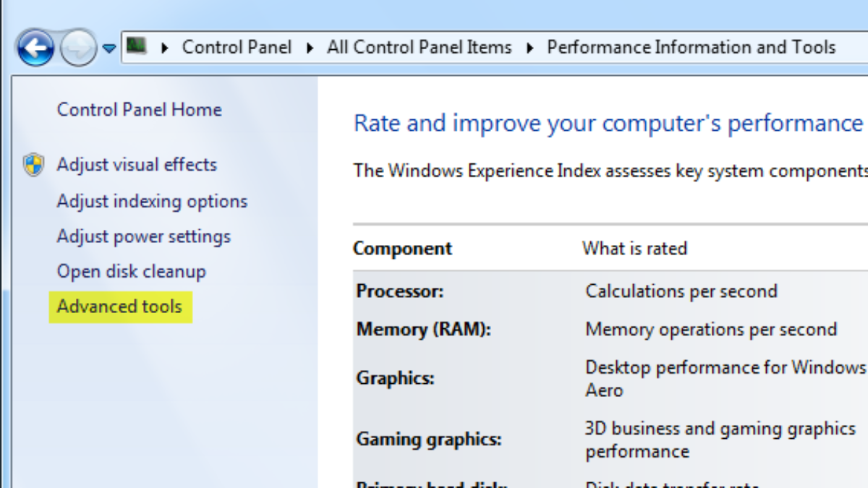Select All Control Panel Items breadcrumb
The image size is (868, 488).
pyautogui.click(x=419, y=48)
